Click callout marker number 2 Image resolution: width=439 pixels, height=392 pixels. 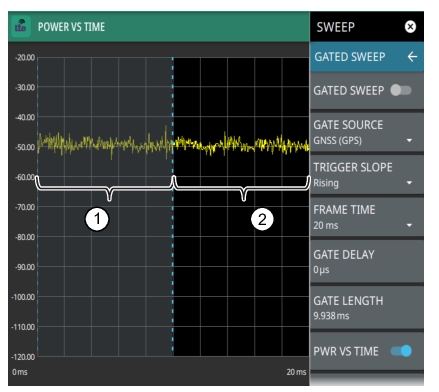(x=262, y=219)
